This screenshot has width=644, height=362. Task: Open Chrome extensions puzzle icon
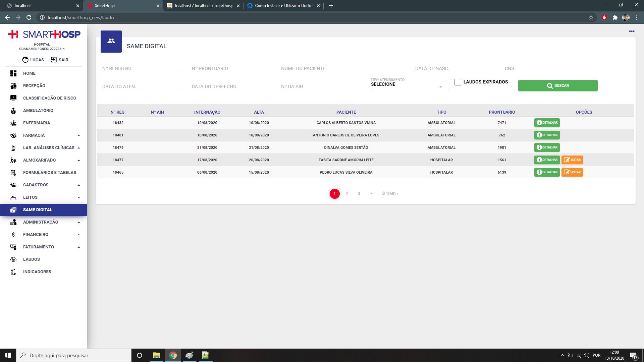click(x=615, y=17)
